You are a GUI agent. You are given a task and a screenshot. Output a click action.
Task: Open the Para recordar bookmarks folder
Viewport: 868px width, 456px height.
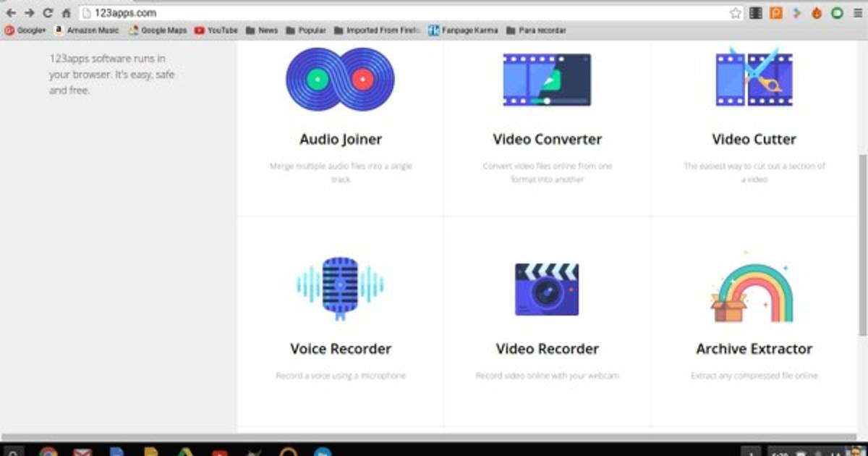click(535, 30)
